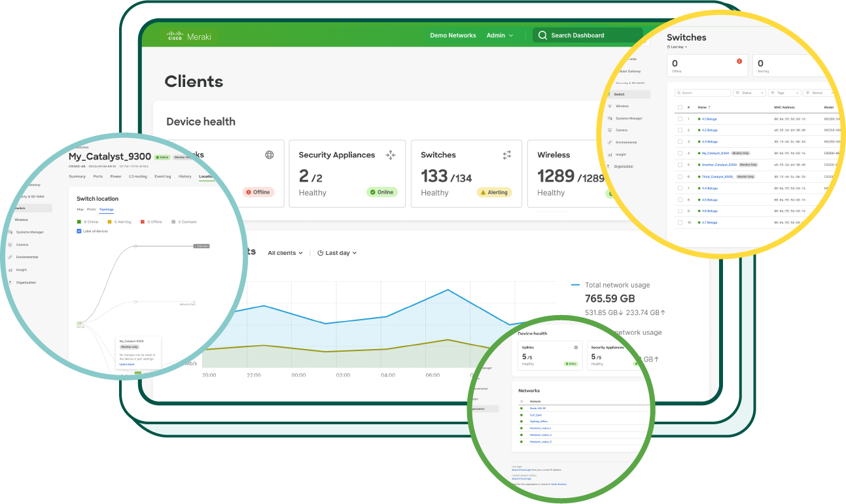The image size is (846, 504).
Task: Click the yellow Alerting badge on Switches card
Action: (493, 192)
